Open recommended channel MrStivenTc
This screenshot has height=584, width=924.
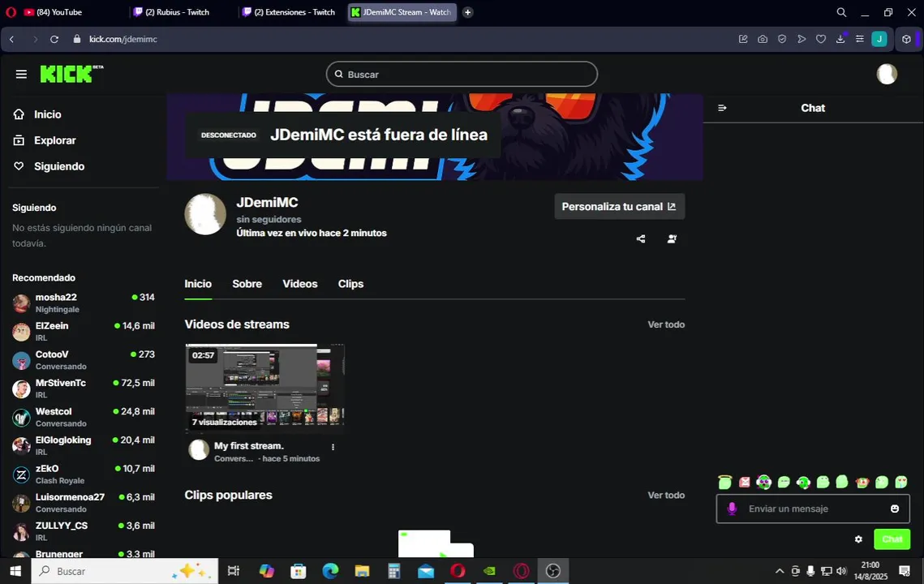[x=83, y=389]
